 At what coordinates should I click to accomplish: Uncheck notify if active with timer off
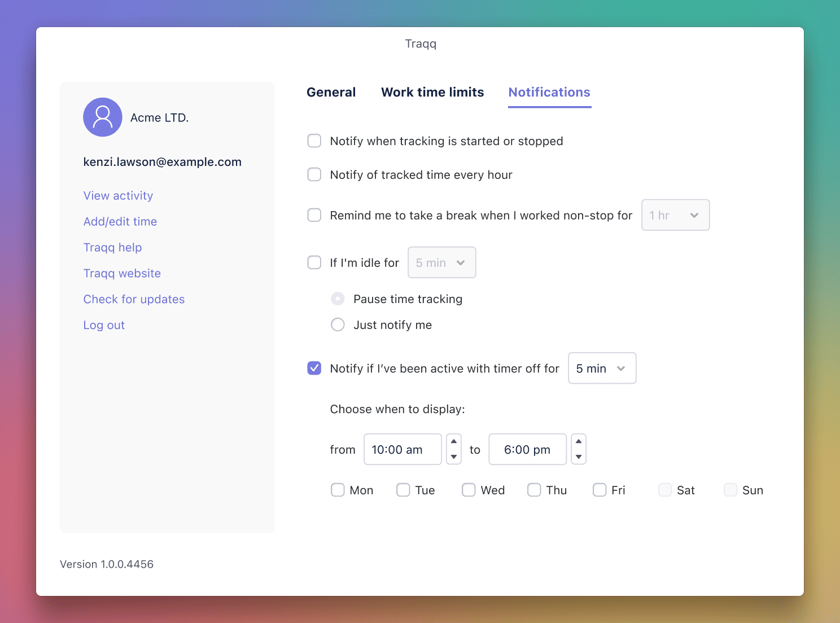314,368
